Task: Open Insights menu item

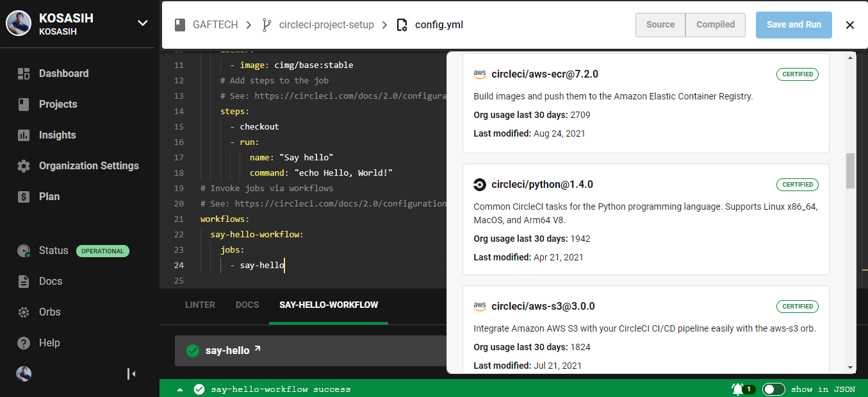Action: tap(58, 135)
